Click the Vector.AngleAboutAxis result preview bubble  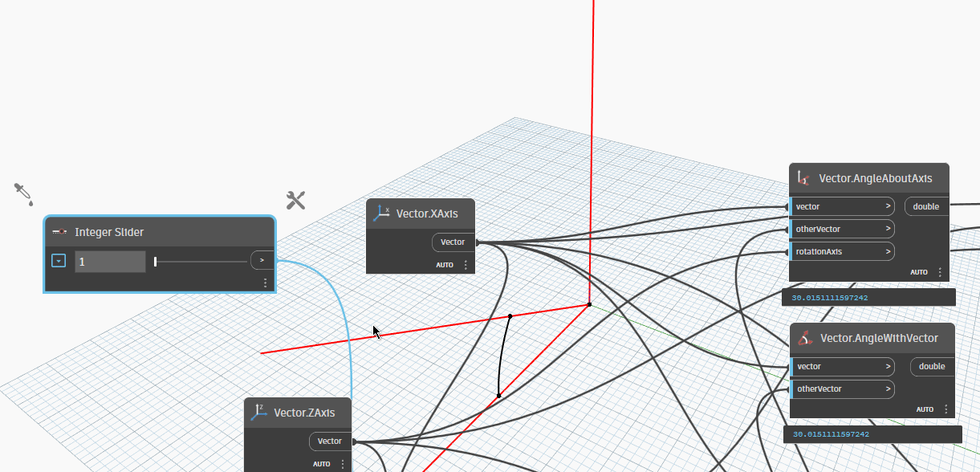[868, 298]
